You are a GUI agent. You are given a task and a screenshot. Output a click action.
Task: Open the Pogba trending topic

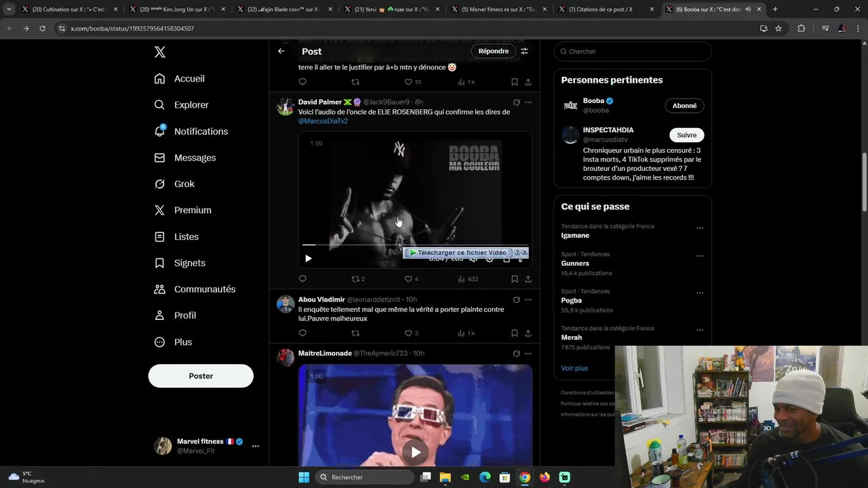[x=572, y=300]
